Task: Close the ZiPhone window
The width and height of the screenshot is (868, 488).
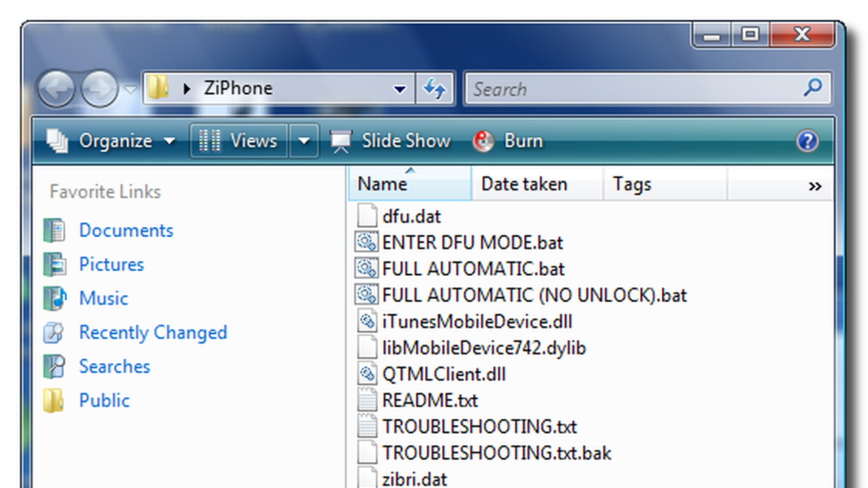Action: pyautogui.click(x=802, y=35)
